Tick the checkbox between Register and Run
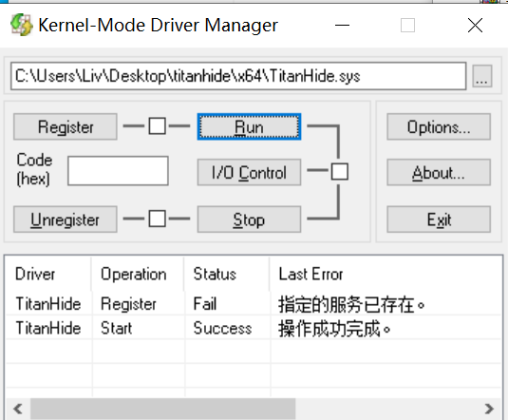The width and height of the screenshot is (508, 420). [157, 125]
